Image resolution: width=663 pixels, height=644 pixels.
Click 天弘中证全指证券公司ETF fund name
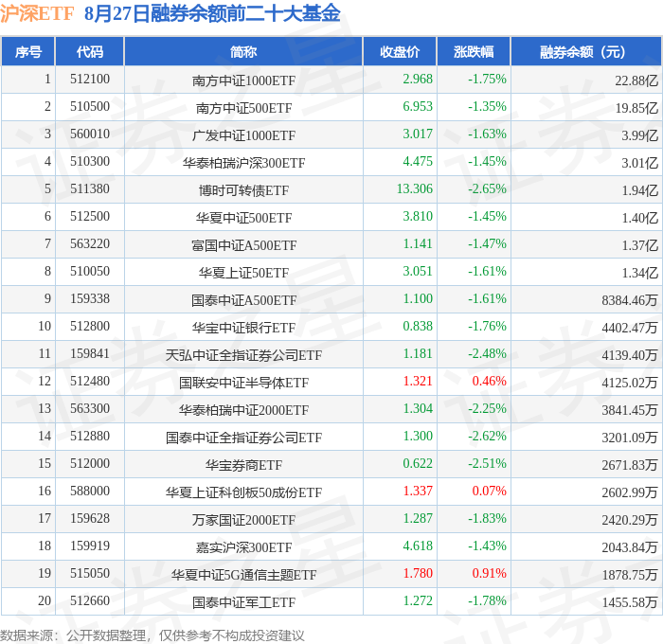(243, 355)
